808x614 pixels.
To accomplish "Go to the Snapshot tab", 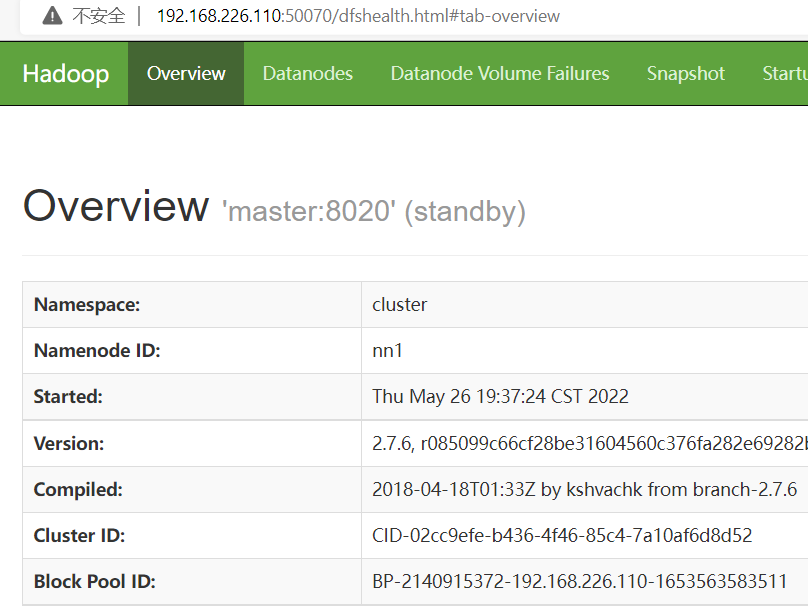I will point(686,74).
